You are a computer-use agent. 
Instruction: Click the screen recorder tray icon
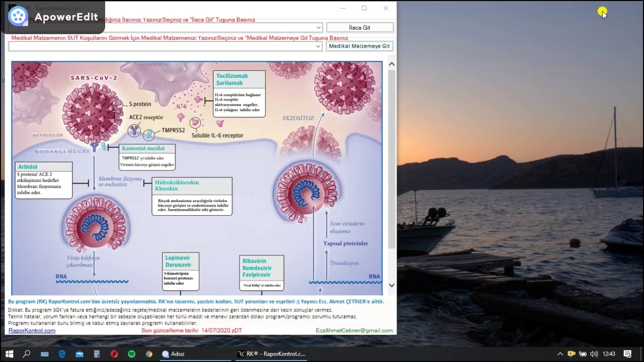click(572, 354)
